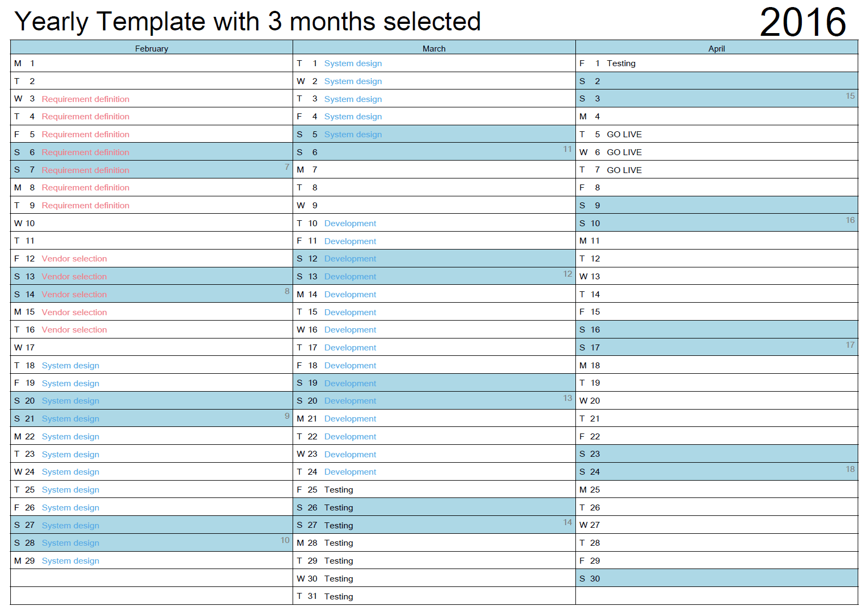
Task: Click the February 10 empty row
Action: pyautogui.click(x=151, y=223)
